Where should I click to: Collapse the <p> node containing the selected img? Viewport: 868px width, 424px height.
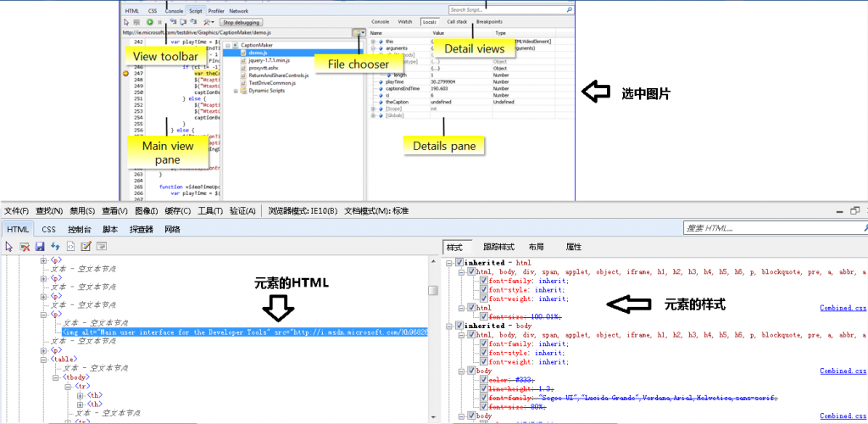[x=44, y=314]
